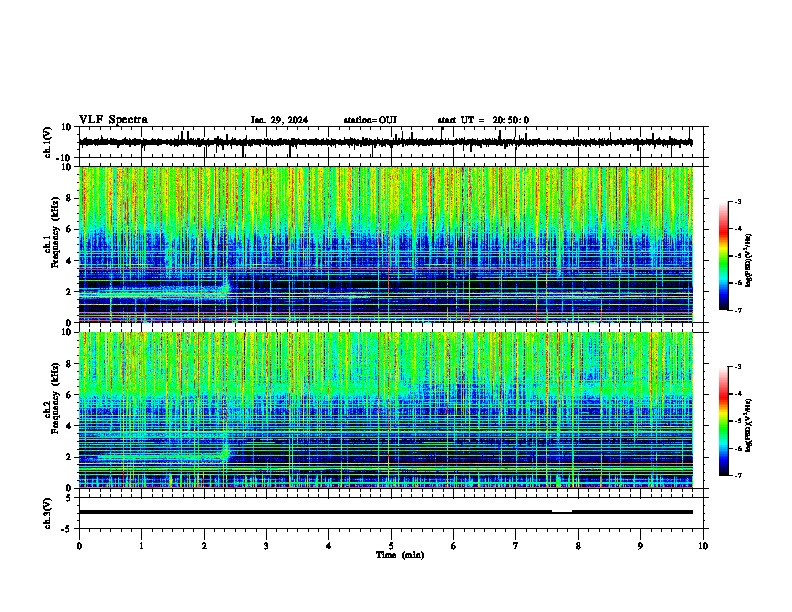The width and height of the screenshot is (792, 612).
Task: Click the ch.1 spectrogram color scale bar
Action: pyautogui.click(x=724, y=256)
